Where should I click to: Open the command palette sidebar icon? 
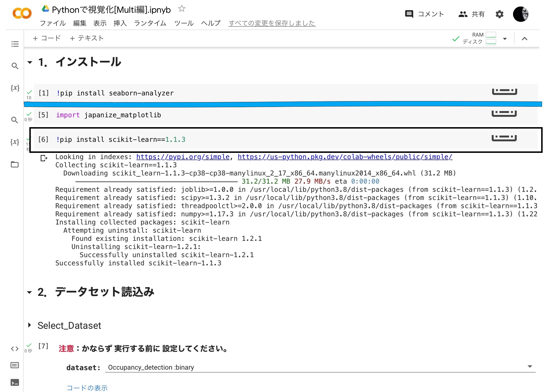point(15,365)
